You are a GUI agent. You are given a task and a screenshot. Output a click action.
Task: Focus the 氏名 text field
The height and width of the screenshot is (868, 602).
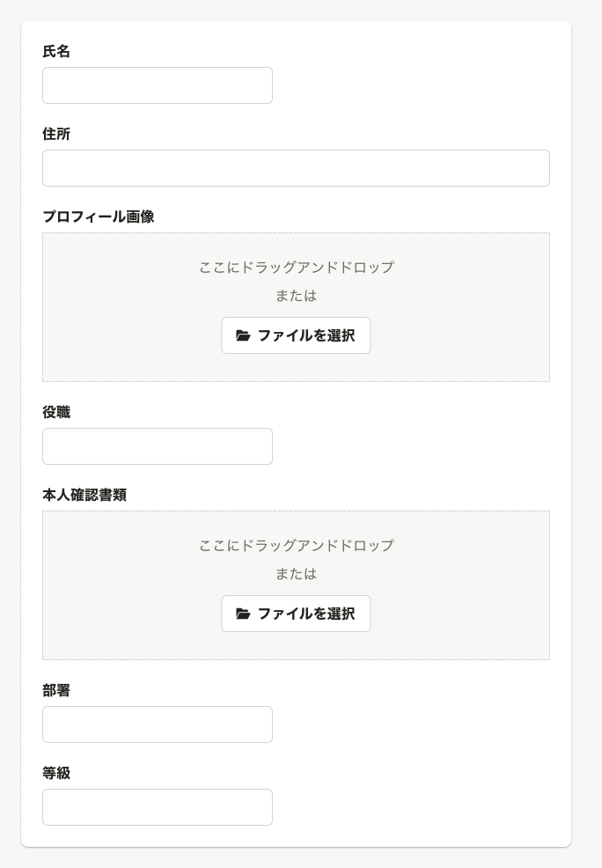[x=158, y=85]
